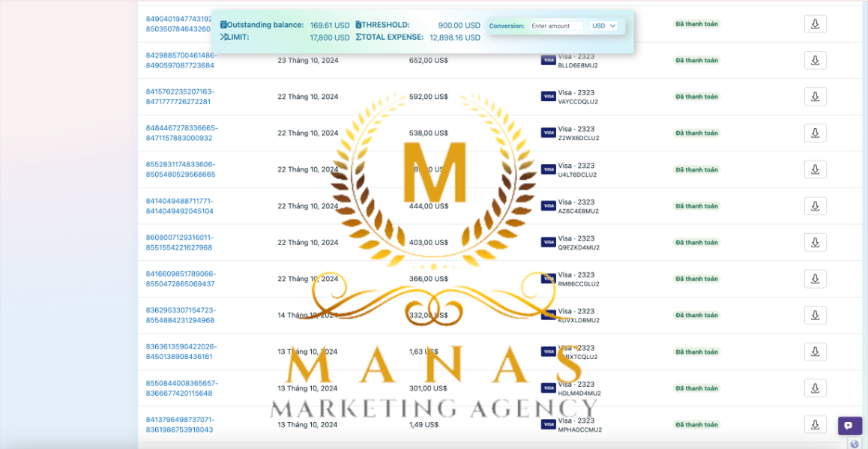The image size is (868, 449).
Task: Click the amount 592,00 US$
Action: pos(429,97)
